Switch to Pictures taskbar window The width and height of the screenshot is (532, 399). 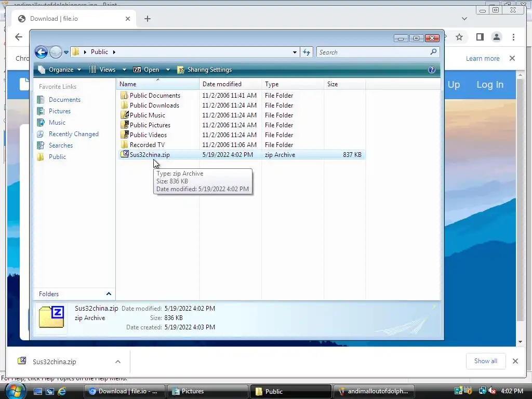(207, 391)
